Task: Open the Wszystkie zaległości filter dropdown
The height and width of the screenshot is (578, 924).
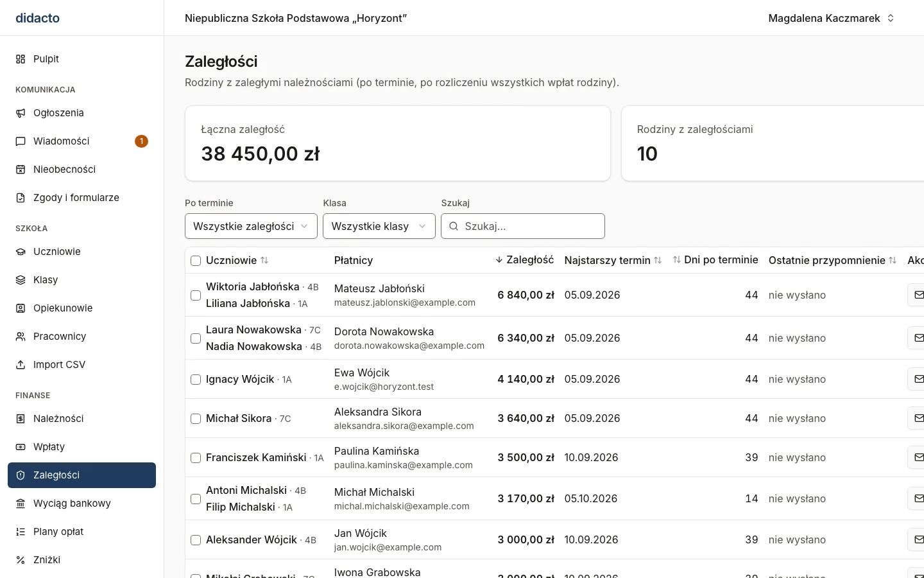Action: (x=251, y=226)
